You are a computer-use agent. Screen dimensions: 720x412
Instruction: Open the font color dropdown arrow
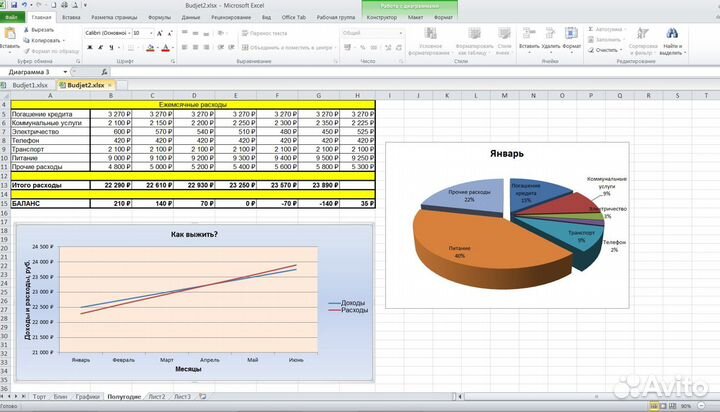[173, 48]
